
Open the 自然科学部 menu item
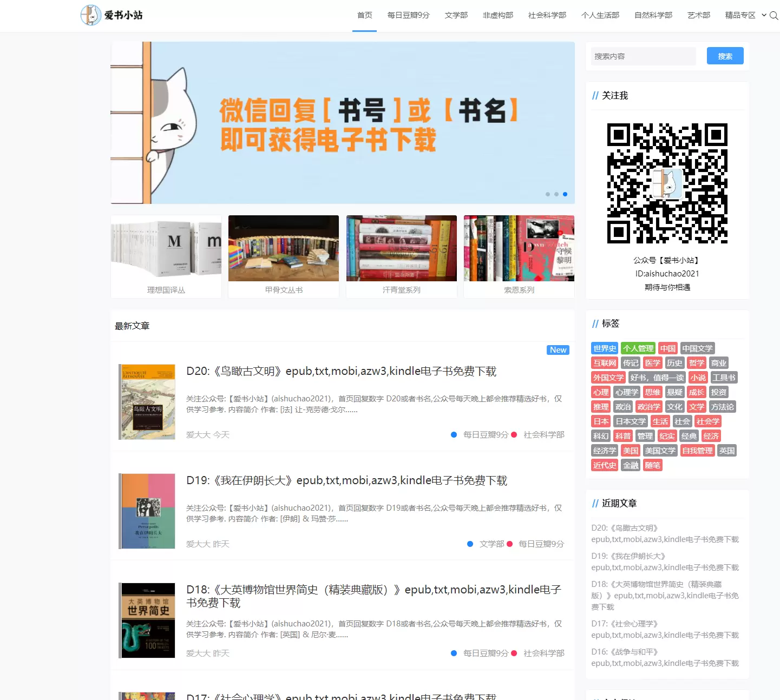653,15
